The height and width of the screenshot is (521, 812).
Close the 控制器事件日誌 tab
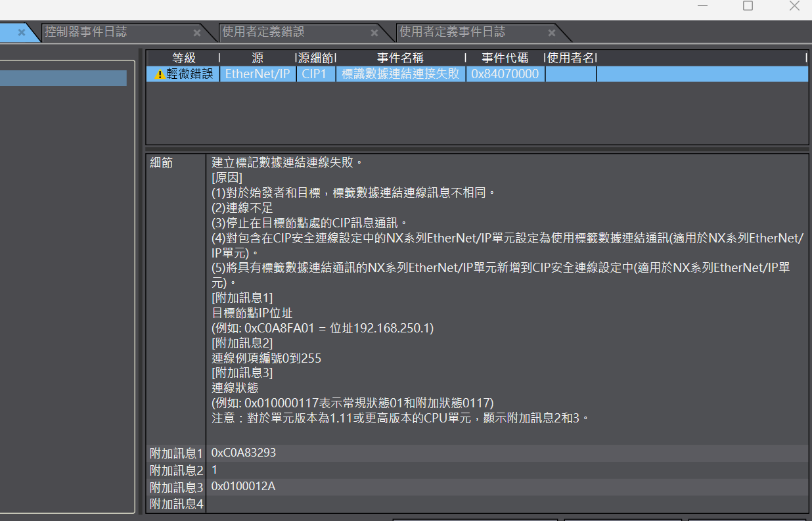click(x=197, y=33)
